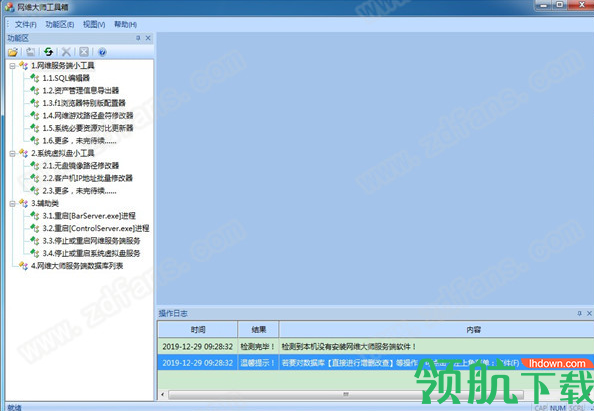Select the 3.辅助类 group label
The image size is (594, 411).
click(45, 203)
